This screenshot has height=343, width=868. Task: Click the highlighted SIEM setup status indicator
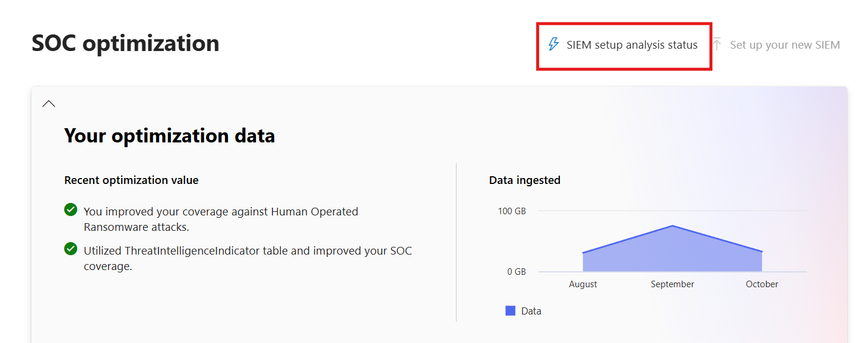(x=623, y=45)
